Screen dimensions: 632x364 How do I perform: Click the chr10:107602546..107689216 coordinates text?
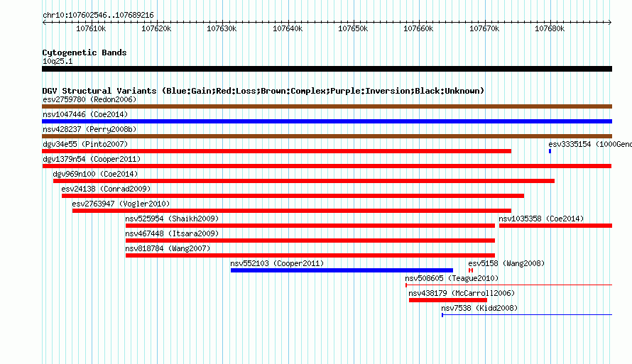click(x=98, y=16)
